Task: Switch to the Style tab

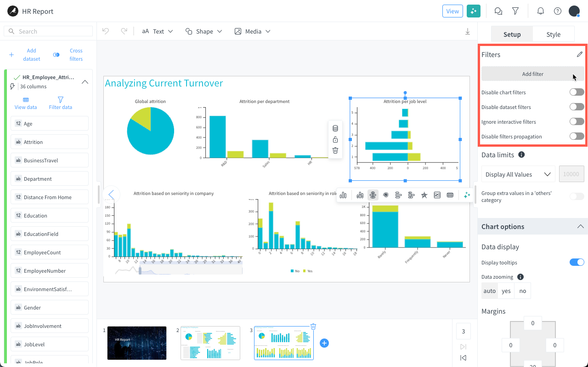Action: click(x=553, y=34)
